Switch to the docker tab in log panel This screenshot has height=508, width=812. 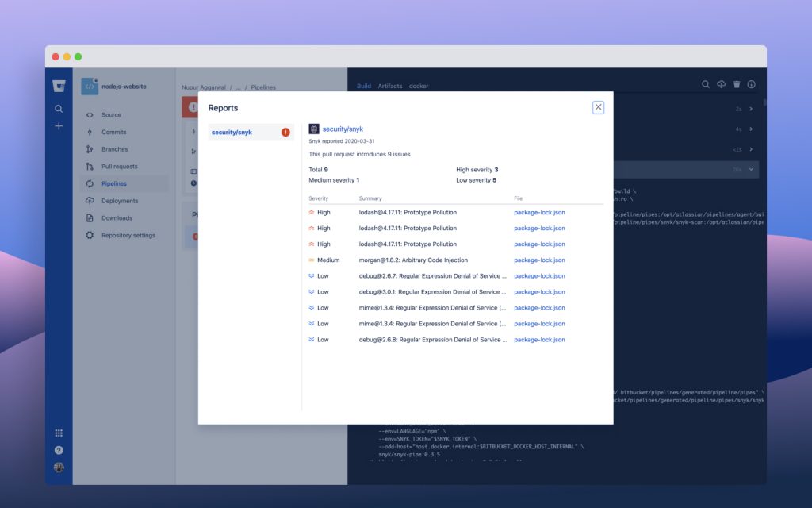pyautogui.click(x=419, y=86)
